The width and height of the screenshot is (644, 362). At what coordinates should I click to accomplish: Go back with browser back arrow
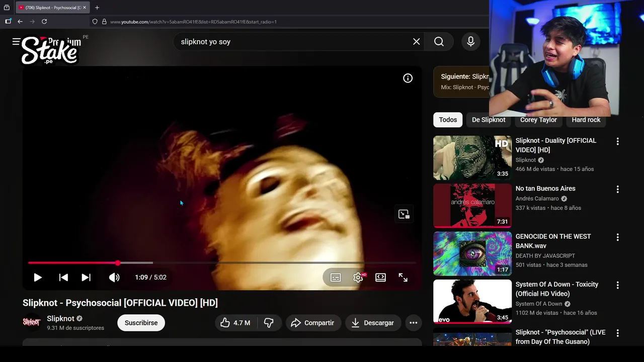click(x=20, y=22)
